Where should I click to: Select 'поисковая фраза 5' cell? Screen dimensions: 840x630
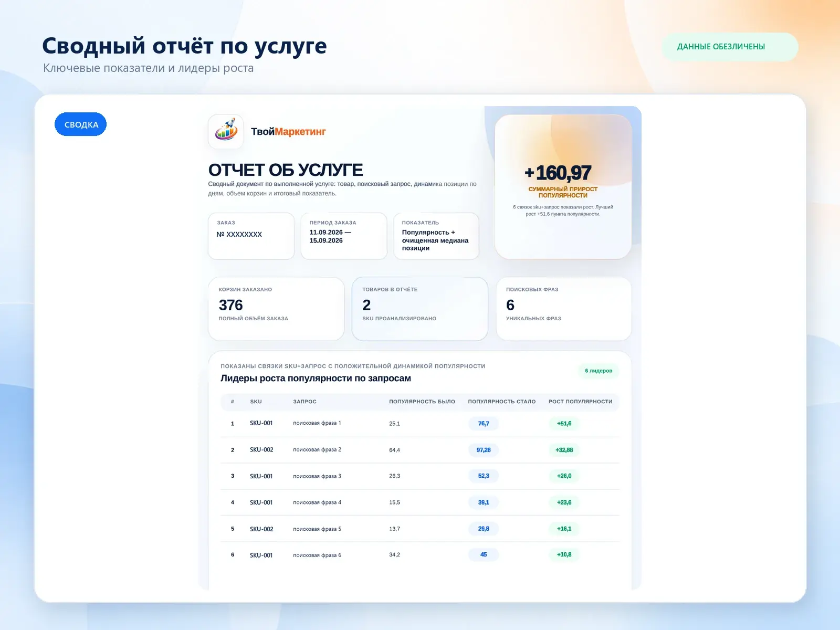tap(317, 529)
